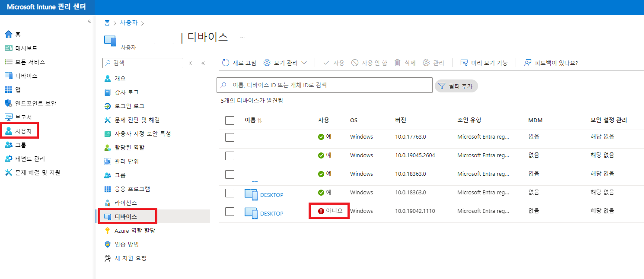Click 새로 고침 toolbar button
Viewport: 644px width, 279px height.
[239, 63]
